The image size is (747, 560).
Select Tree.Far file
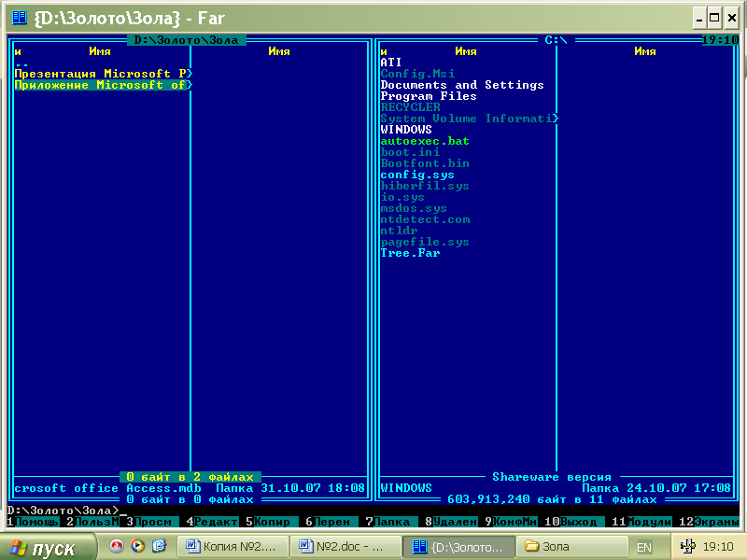coord(410,253)
